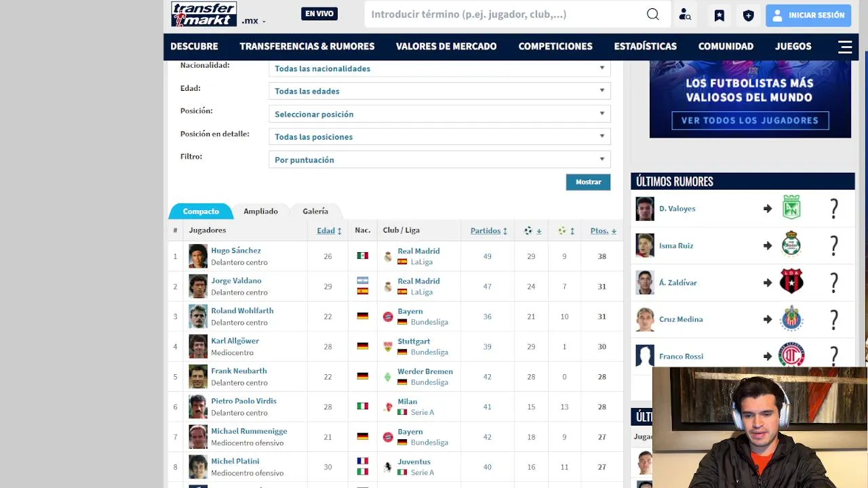Open the Seleccionar posición dropdown

pos(439,114)
